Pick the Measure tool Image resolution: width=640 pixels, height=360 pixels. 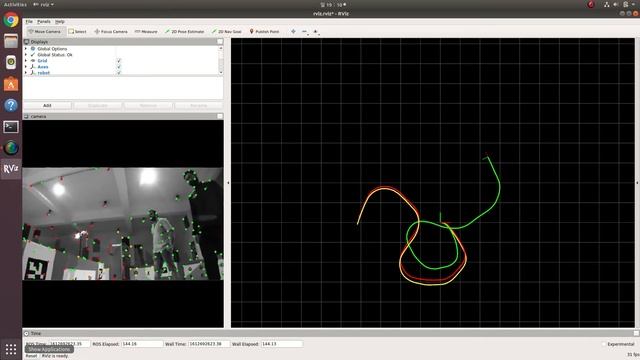(146, 31)
